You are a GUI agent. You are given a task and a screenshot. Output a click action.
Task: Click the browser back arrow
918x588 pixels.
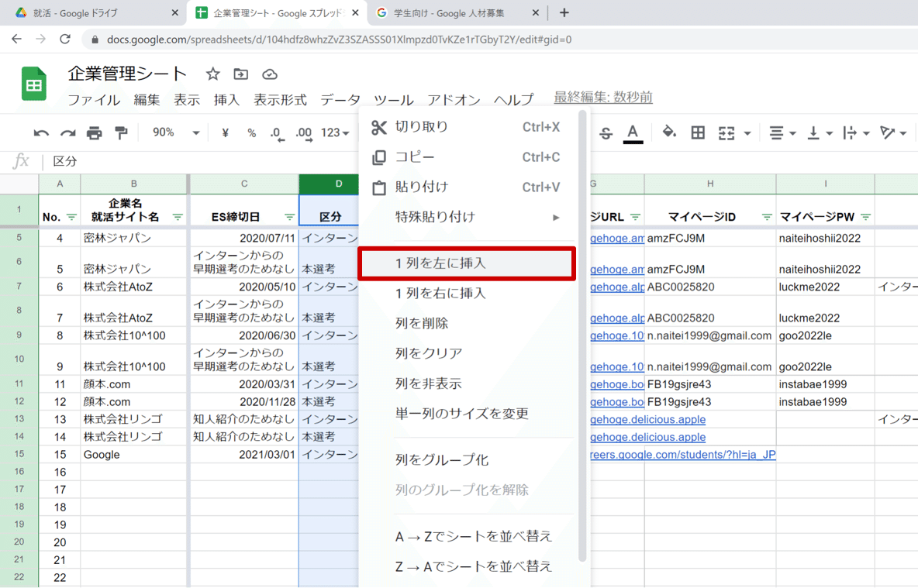tap(16, 40)
